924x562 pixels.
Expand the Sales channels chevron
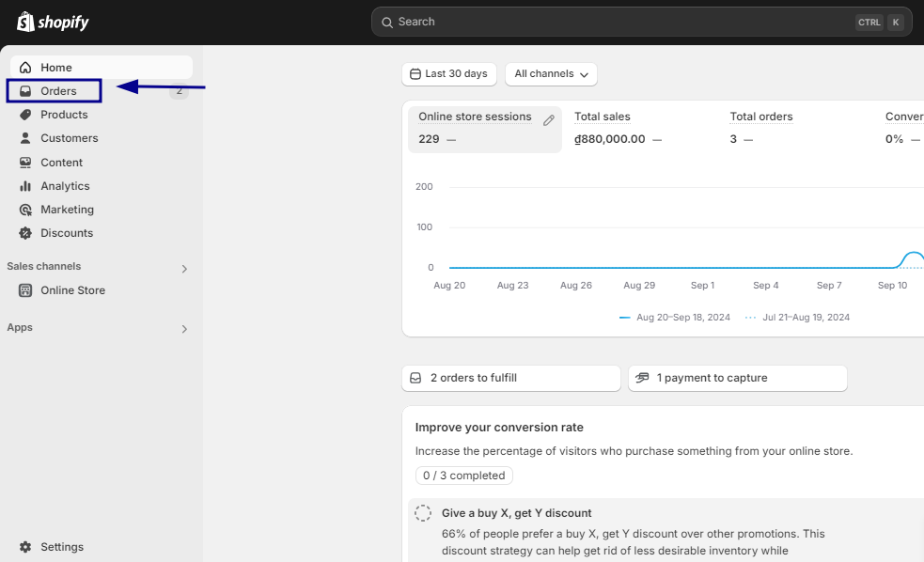(x=184, y=269)
